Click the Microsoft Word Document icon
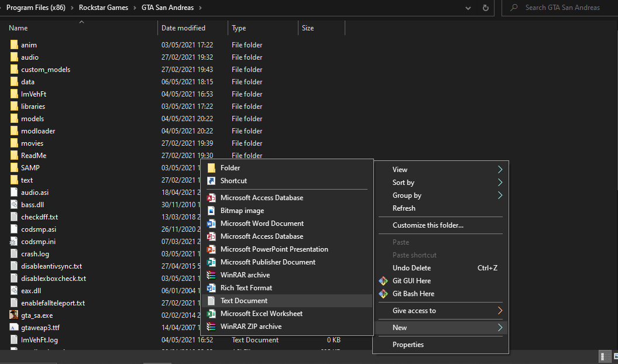Screen dimensions: 618x364 (211, 224)
